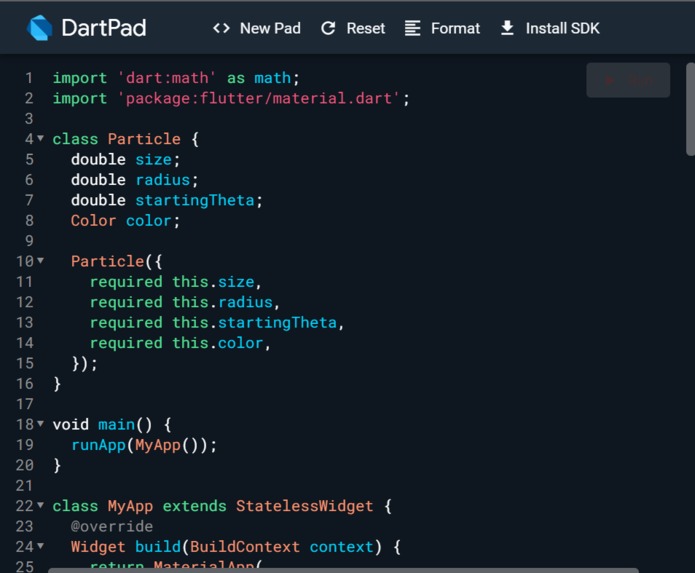
Task: Open a New Pad
Action: pos(257,28)
